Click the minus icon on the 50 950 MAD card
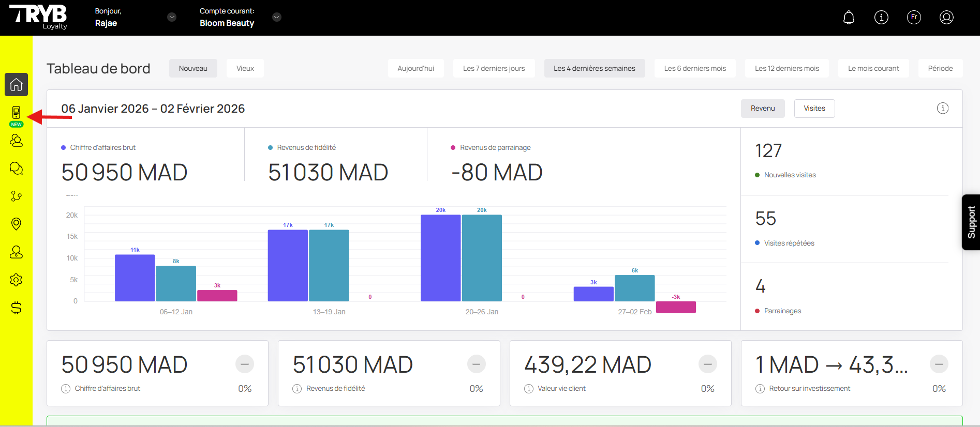This screenshot has width=980, height=427. pyautogui.click(x=245, y=364)
